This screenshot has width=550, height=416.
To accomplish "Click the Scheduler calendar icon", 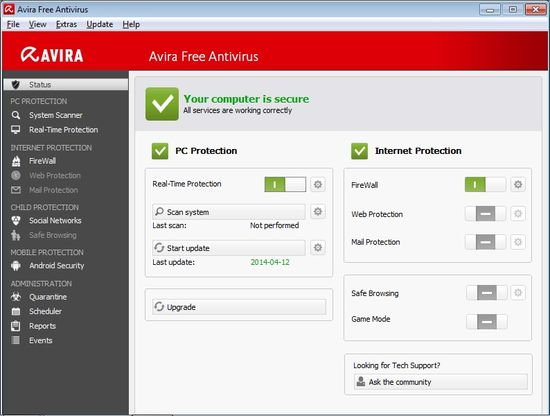I will coord(15,311).
